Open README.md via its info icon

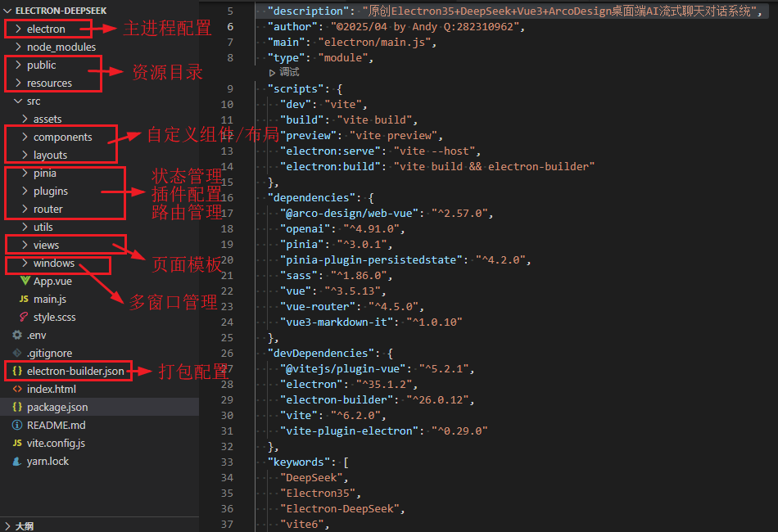[15, 425]
